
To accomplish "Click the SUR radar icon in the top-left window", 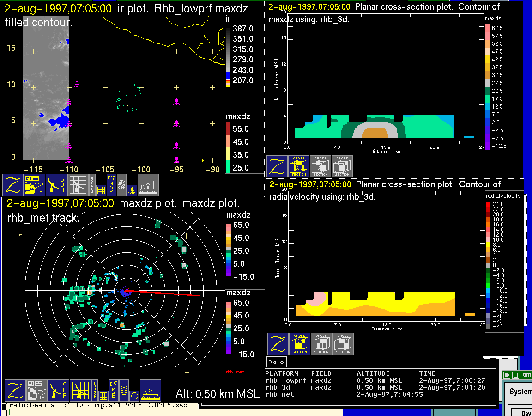I will click(x=56, y=185).
